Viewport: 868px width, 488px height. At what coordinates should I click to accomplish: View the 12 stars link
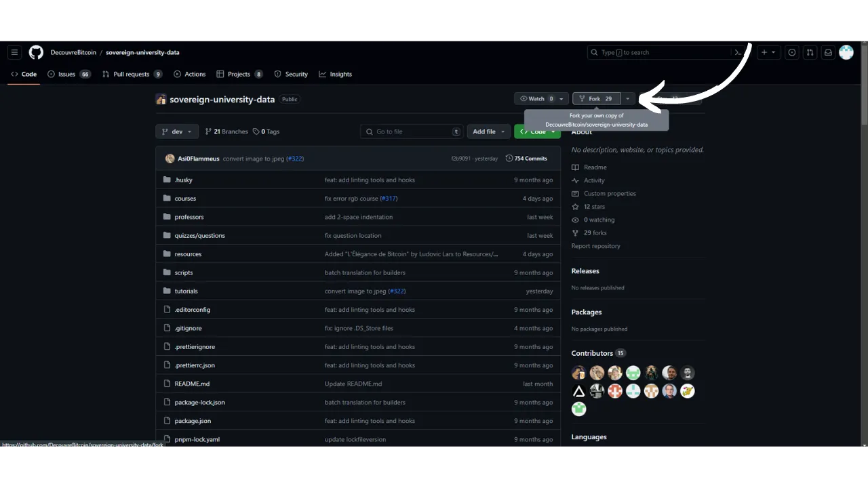589,207
